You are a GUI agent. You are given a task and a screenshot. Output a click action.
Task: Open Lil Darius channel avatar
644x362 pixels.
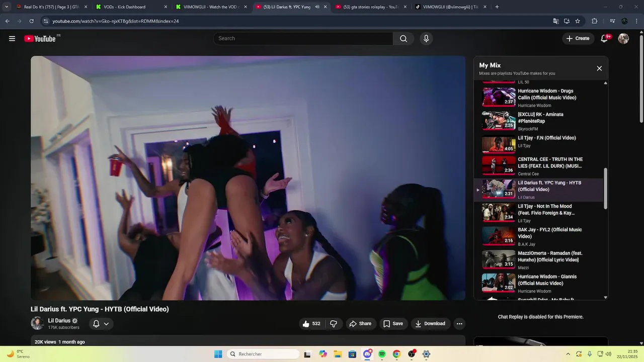[37, 323]
